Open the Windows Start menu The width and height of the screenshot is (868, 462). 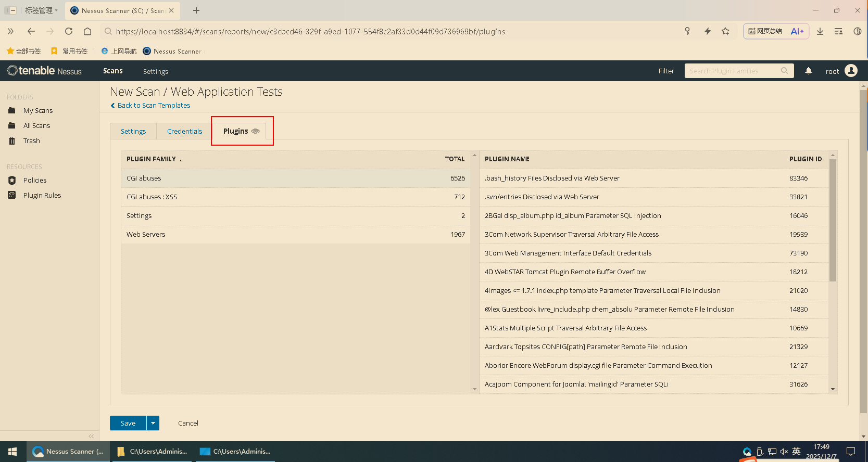tap(13, 452)
